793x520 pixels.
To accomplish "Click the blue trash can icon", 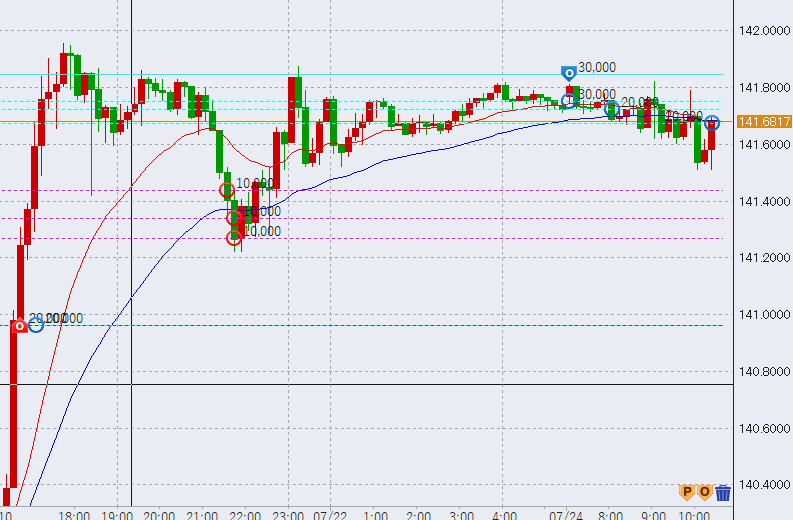I will tap(723, 491).
